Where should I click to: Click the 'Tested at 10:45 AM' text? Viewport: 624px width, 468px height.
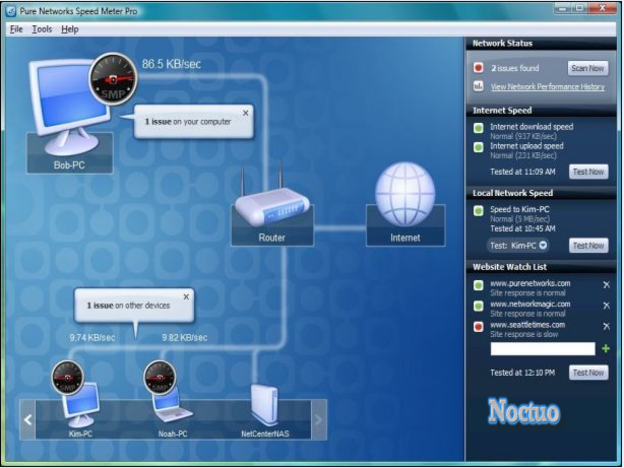tap(523, 228)
